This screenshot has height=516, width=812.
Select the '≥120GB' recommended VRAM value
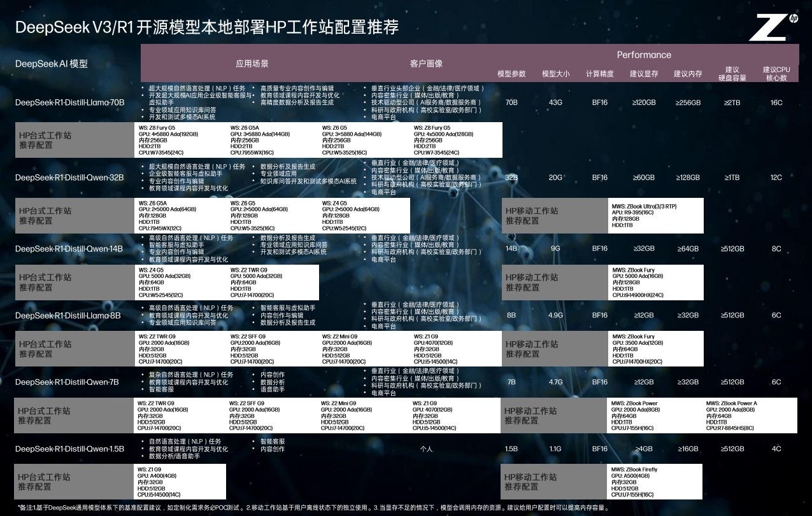coord(644,102)
